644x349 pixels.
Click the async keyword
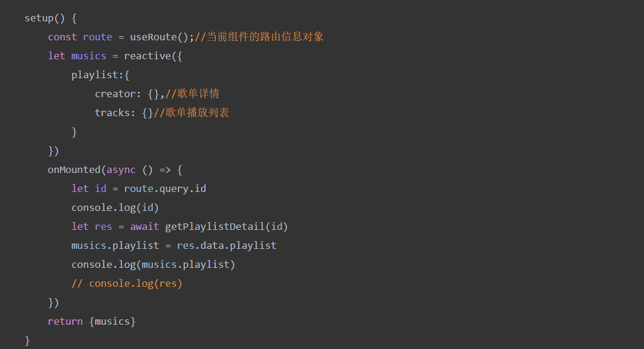click(121, 169)
